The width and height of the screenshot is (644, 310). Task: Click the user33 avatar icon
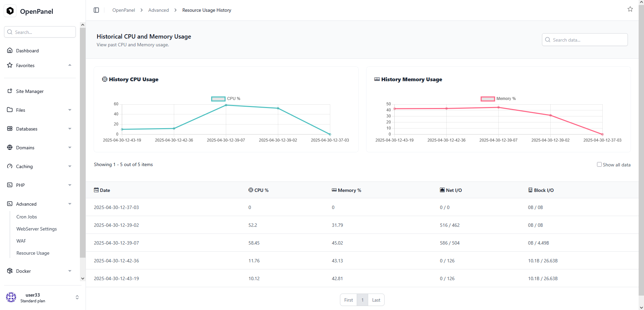(x=11, y=297)
